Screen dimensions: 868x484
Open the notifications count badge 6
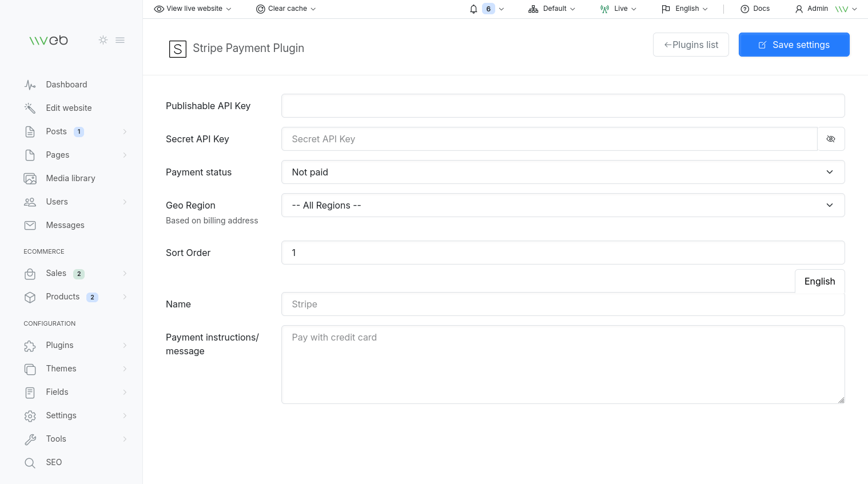[488, 9]
